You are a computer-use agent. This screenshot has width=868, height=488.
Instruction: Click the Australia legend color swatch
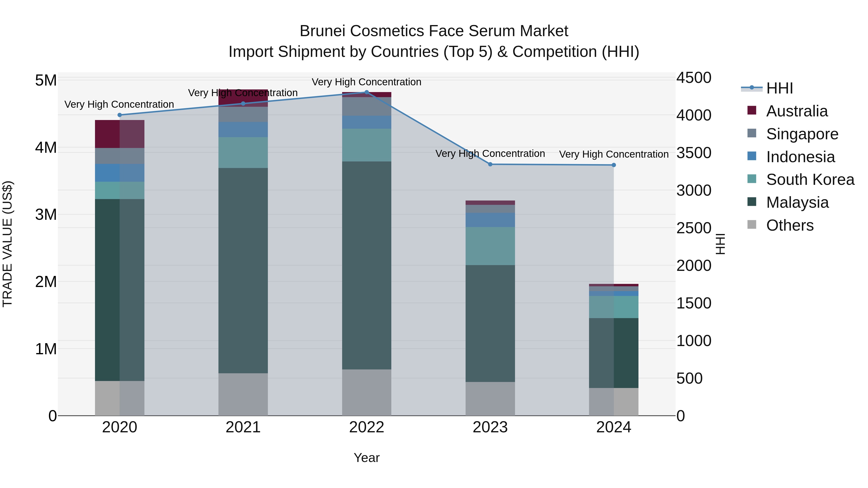(752, 110)
